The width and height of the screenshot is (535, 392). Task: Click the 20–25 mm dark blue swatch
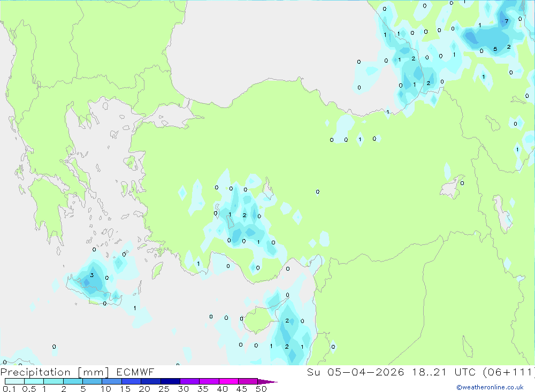pos(151,381)
